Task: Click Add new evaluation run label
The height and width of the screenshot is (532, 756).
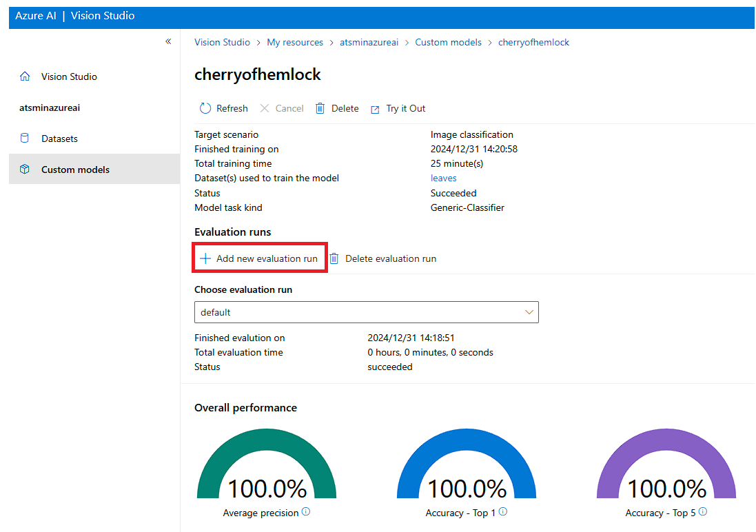Action: [267, 258]
